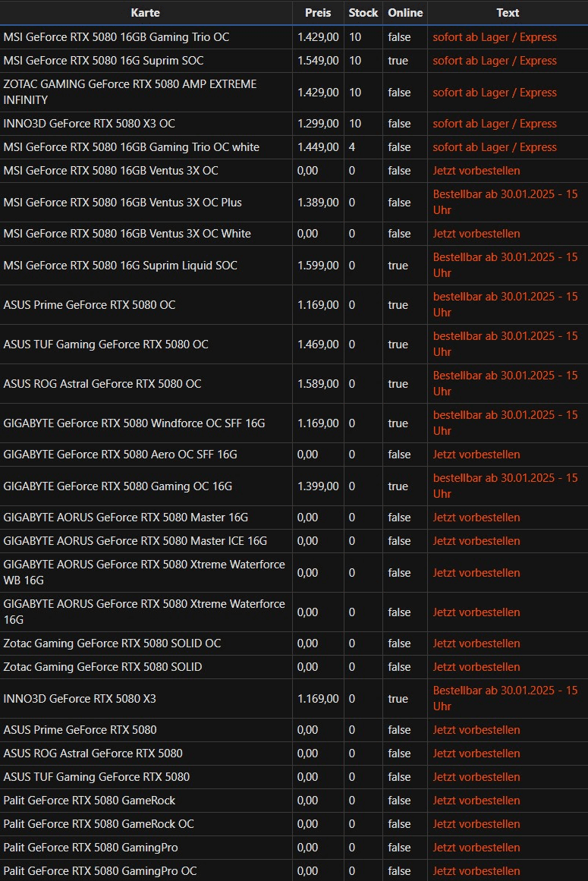The width and height of the screenshot is (588, 881).
Task: Sort by the Online column header
Action: (405, 12)
